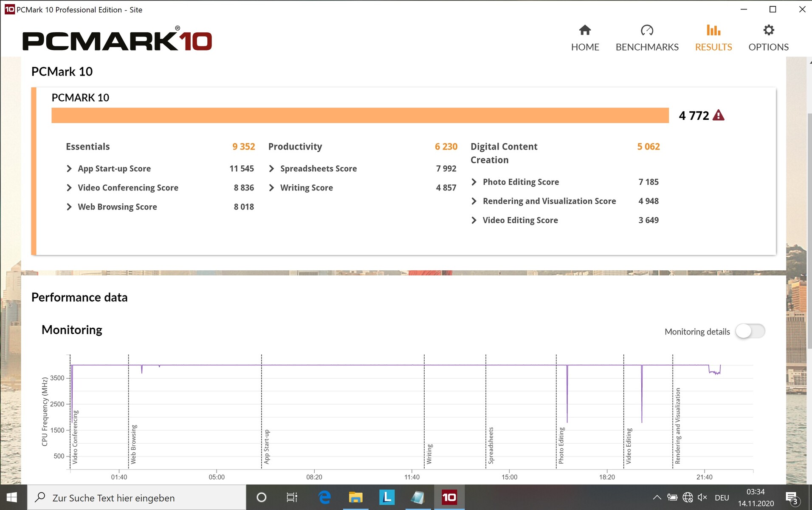This screenshot has height=510, width=812.
Task: Expand Video Editing Score details
Action: tap(474, 220)
